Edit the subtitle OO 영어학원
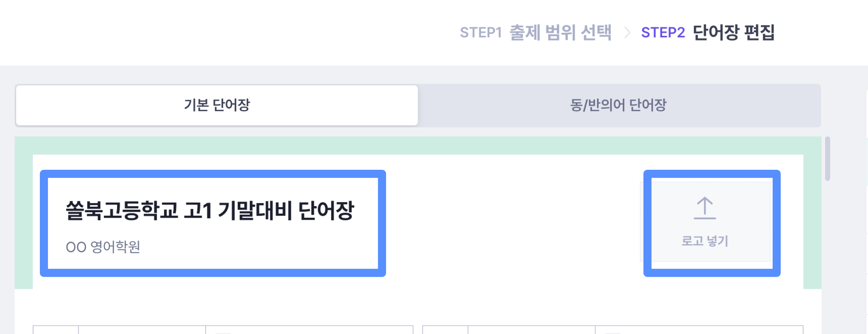This screenshot has height=334, width=868. 103,247
